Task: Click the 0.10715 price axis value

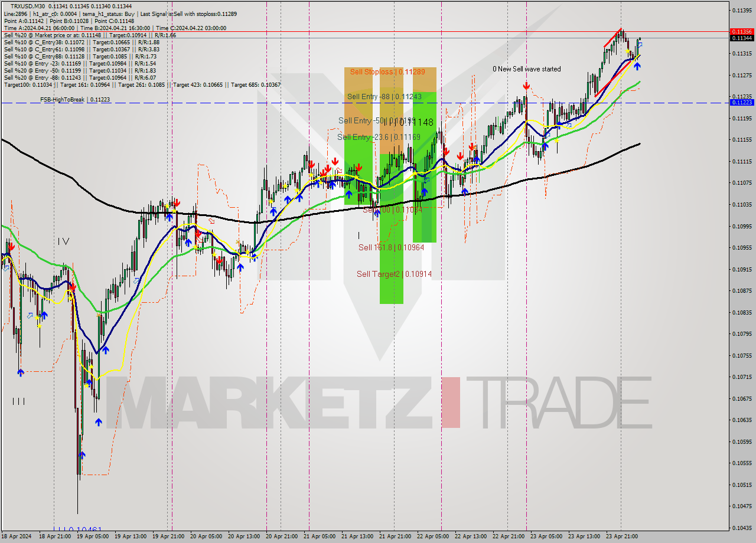Action: [741, 377]
